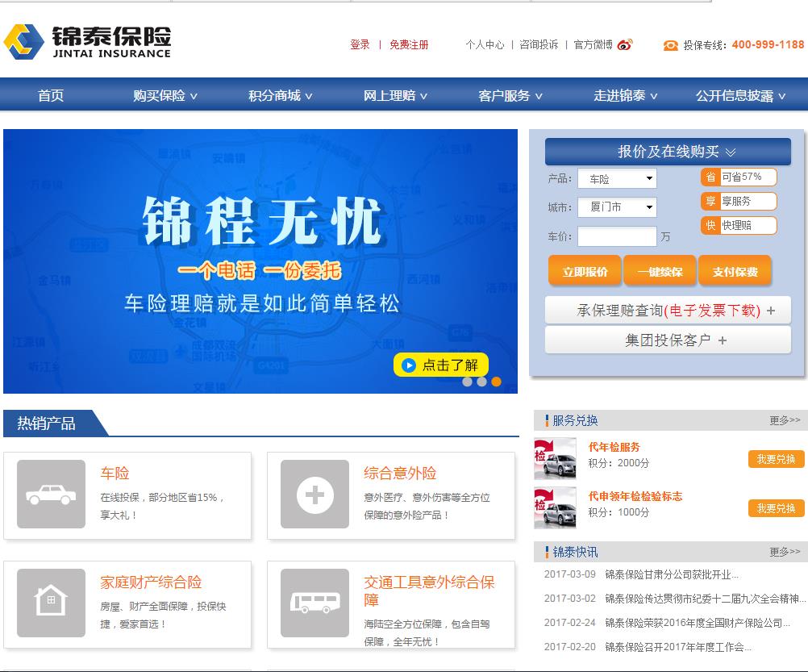
Task: Click the 支付保费 button
Action: pos(735,271)
